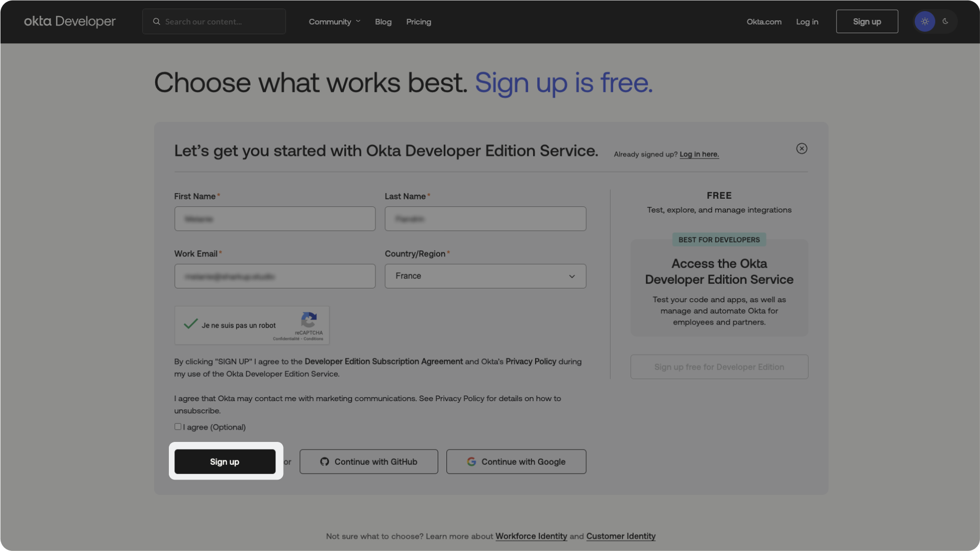
Task: Click the dark/light mode toggle icon
Action: click(x=935, y=21)
